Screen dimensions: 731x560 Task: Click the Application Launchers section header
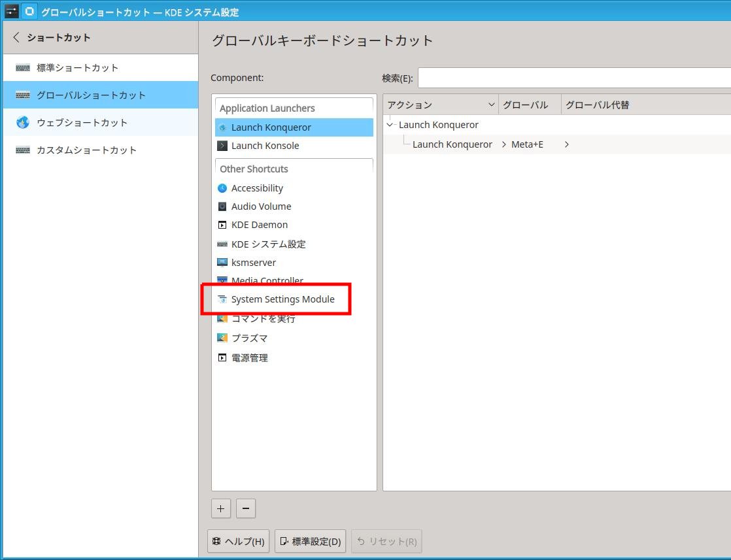[294, 108]
